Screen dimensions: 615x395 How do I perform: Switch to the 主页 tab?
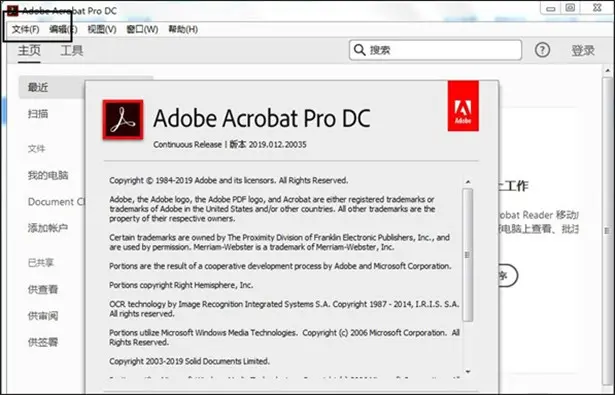[x=29, y=51]
